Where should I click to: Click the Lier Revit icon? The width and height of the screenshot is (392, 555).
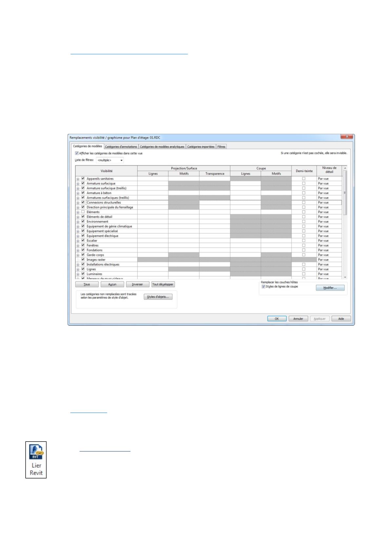(36, 459)
